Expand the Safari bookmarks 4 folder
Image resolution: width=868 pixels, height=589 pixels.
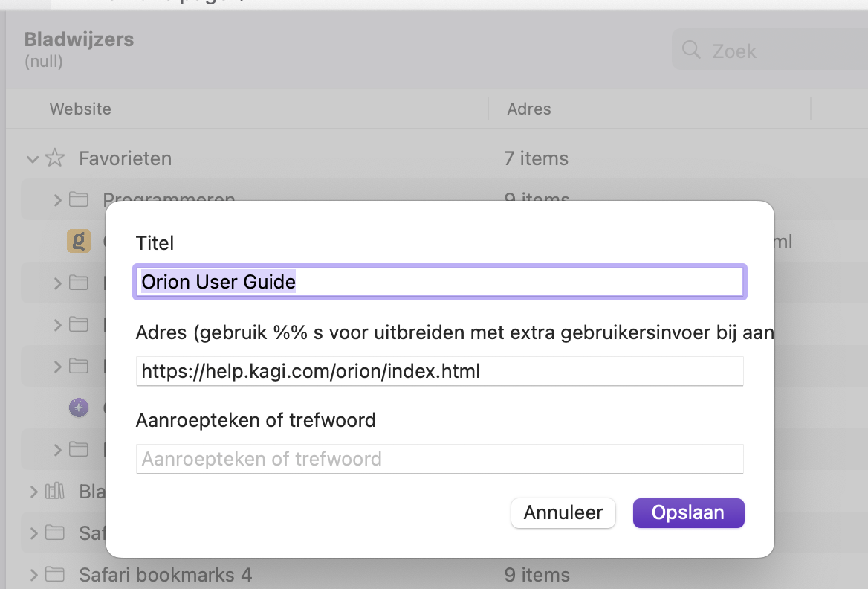click(x=33, y=574)
